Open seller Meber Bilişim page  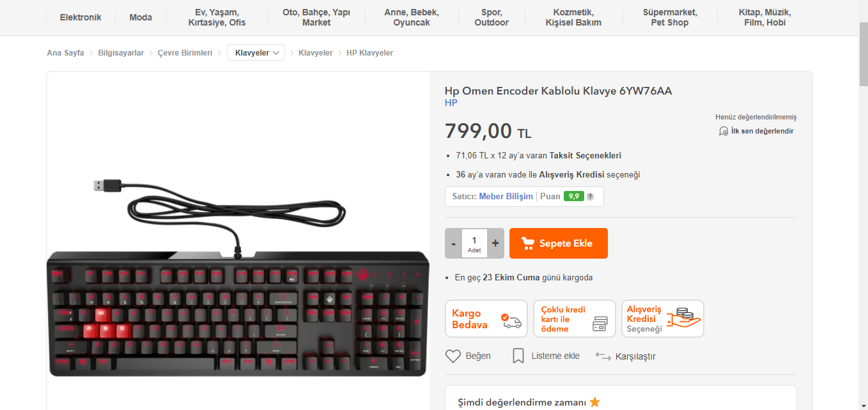point(506,197)
